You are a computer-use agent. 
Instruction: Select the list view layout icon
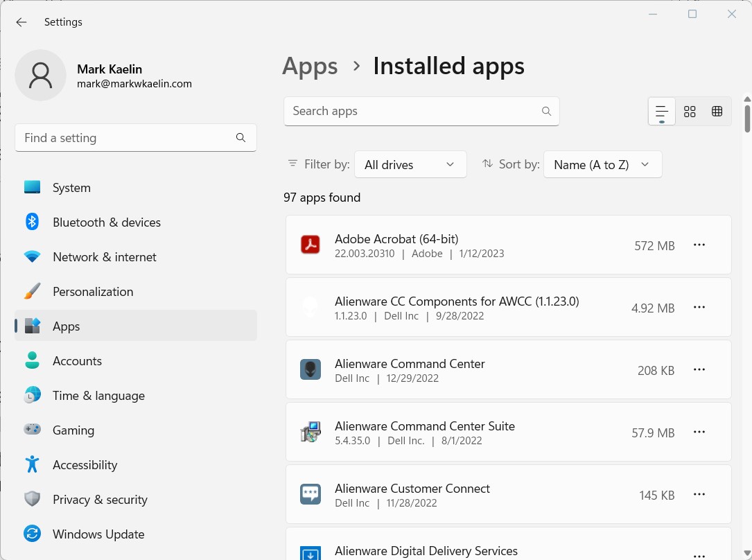[661, 111]
